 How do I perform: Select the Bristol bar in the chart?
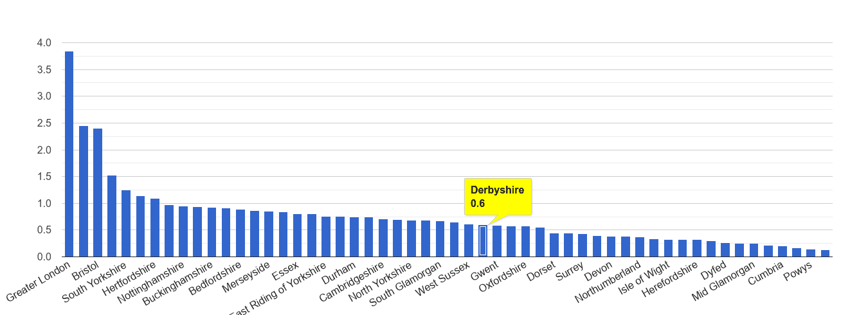[98, 193]
